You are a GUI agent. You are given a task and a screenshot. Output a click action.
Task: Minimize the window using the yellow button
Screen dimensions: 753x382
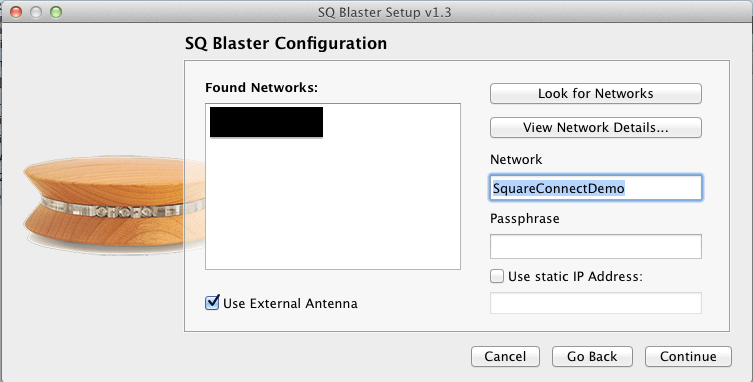pyautogui.click(x=36, y=12)
